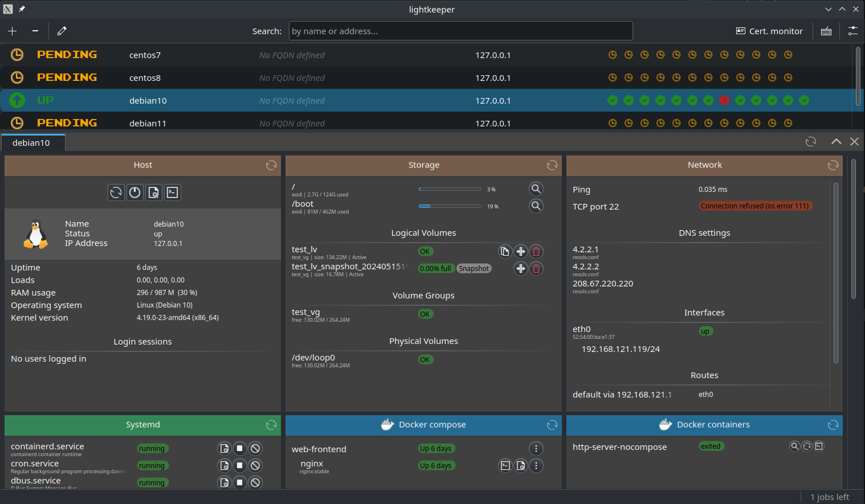Image resolution: width=865 pixels, height=504 pixels.
Task: Close the debian10 details pane
Action: click(x=854, y=141)
